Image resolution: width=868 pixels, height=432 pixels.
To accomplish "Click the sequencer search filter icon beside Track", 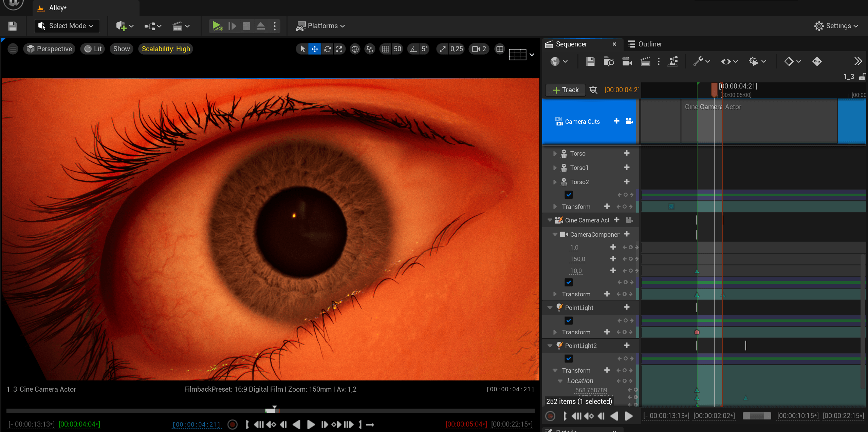I will tap(593, 90).
